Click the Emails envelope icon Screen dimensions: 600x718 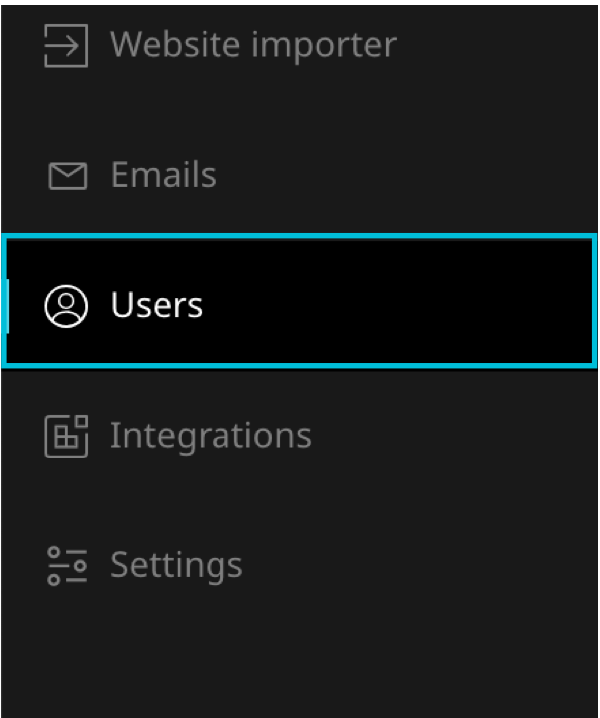point(67,176)
